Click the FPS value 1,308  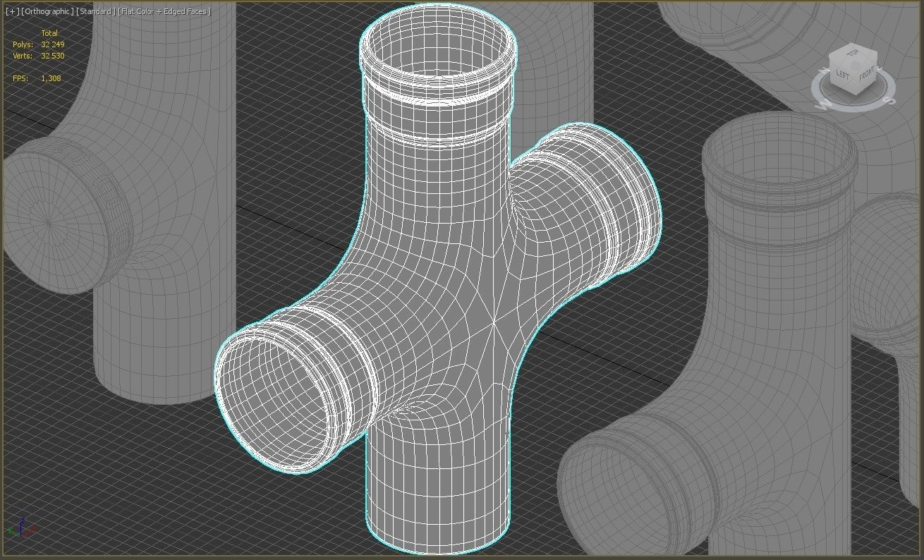51,78
